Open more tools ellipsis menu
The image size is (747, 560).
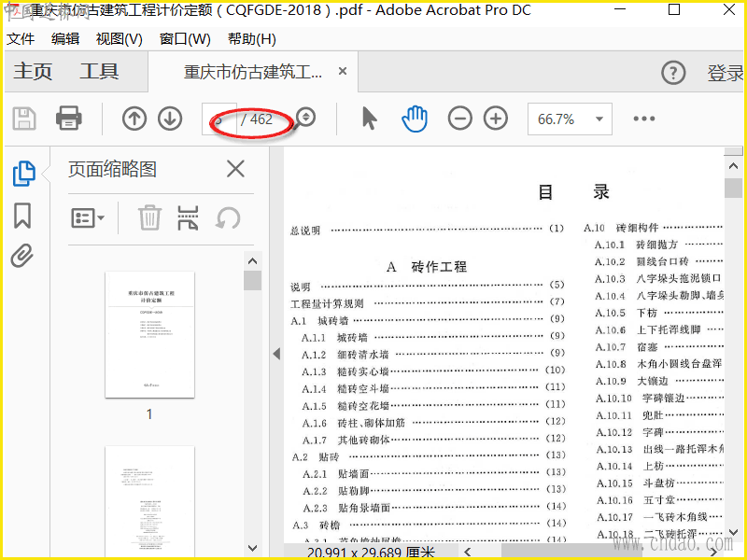coord(644,119)
